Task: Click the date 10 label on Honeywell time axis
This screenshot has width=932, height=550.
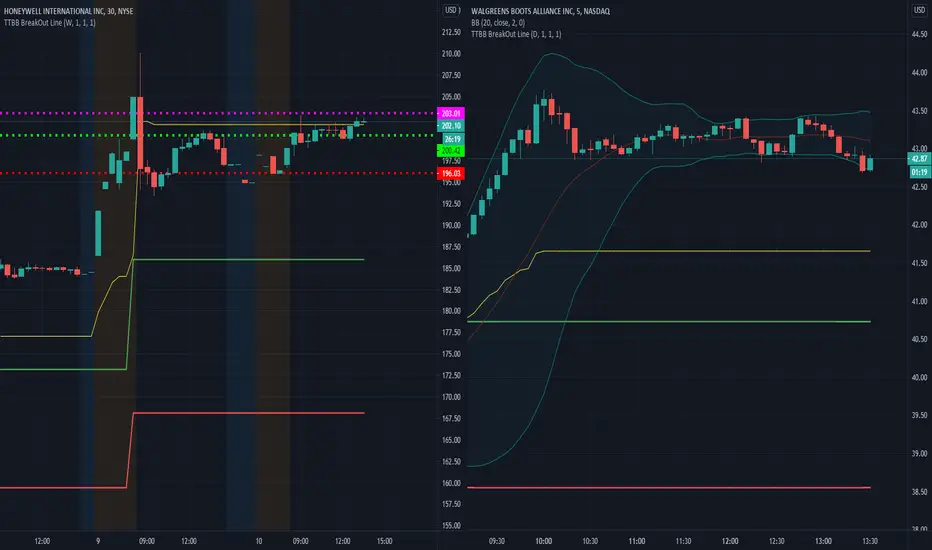Action: tap(259, 541)
